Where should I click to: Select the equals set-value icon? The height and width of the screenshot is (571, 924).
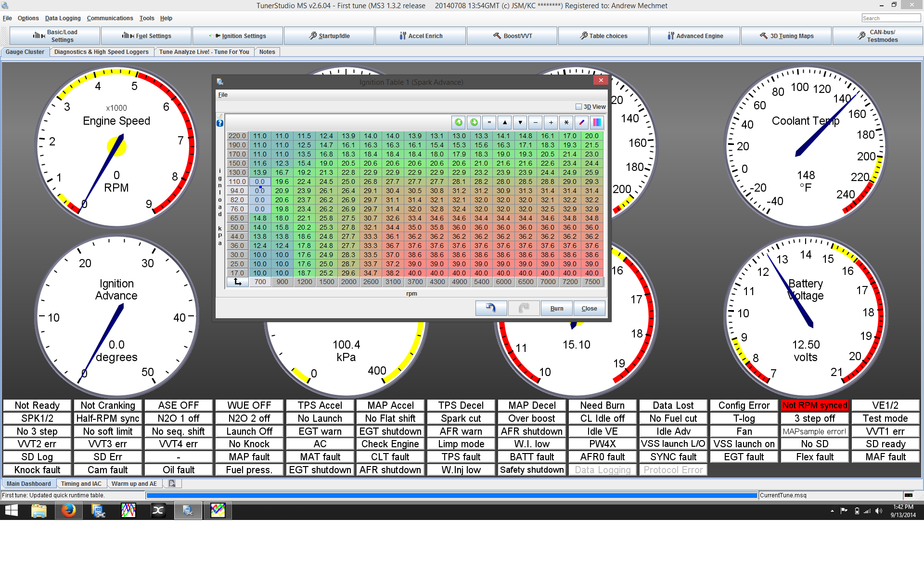click(x=489, y=122)
